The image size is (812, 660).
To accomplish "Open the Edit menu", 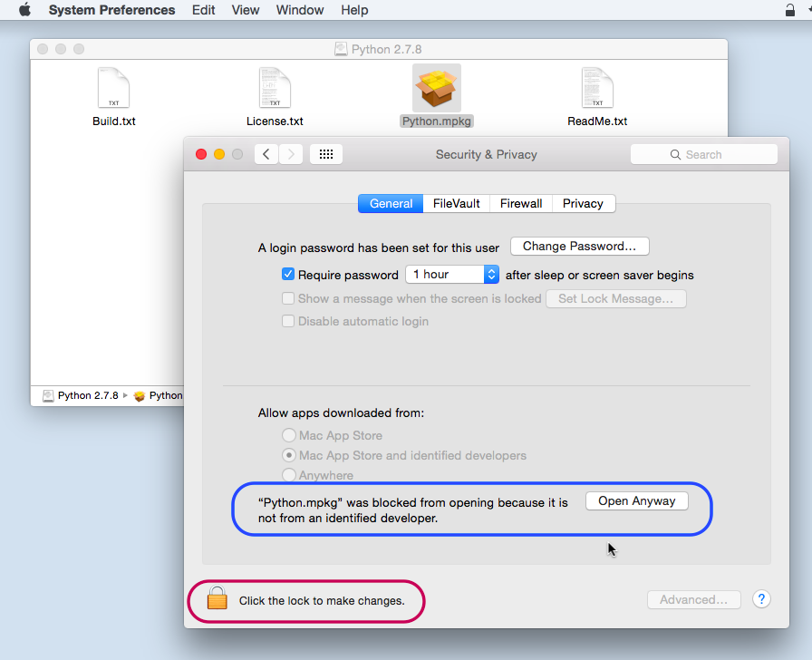I will 204,10.
